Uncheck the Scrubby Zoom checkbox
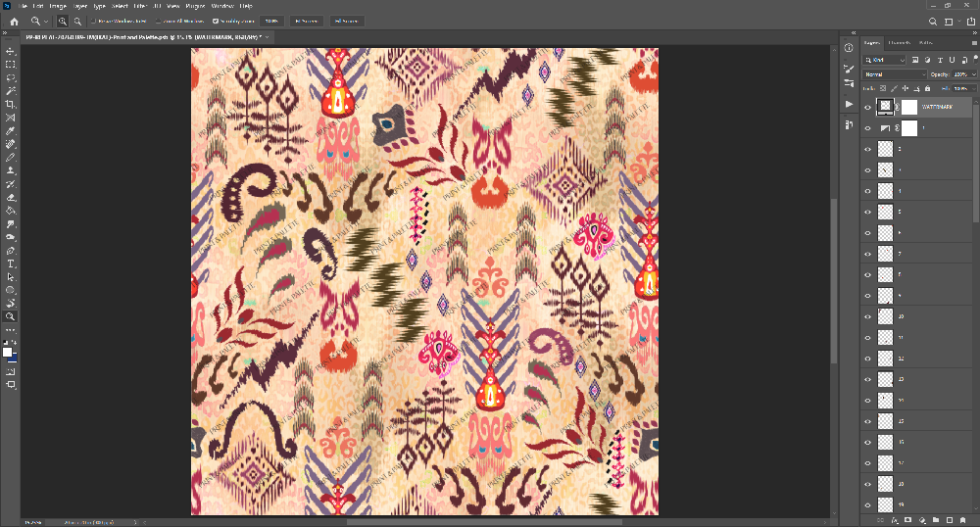Screen dimensions: 980x527 [x=215, y=22]
